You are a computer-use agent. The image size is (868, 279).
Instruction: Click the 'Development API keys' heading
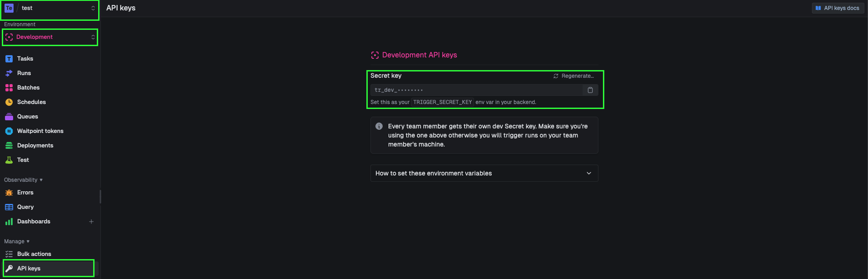[x=420, y=55]
